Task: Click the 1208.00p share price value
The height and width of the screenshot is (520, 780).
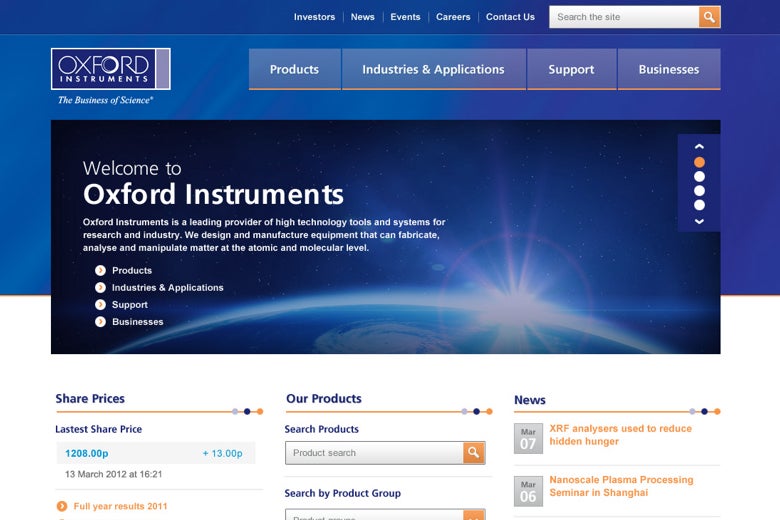Action: (87, 453)
